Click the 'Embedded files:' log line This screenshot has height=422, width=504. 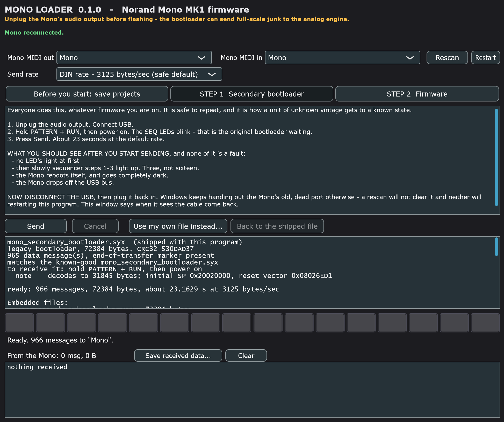(38, 302)
